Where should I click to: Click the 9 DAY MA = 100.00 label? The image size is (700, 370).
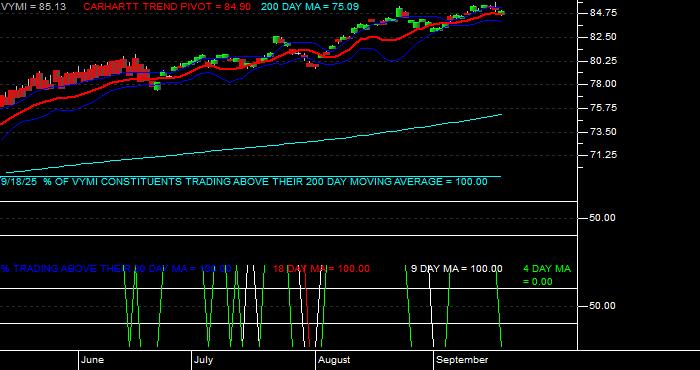click(x=456, y=269)
